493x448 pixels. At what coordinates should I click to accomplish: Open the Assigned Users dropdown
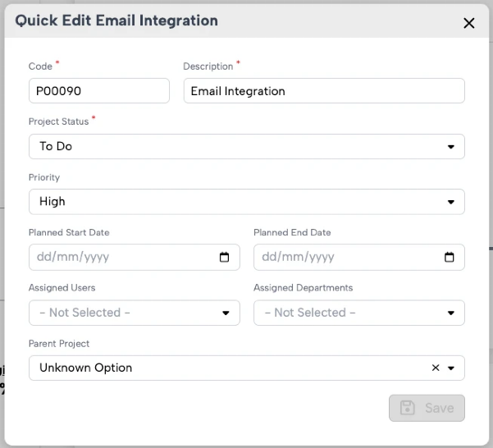(135, 313)
